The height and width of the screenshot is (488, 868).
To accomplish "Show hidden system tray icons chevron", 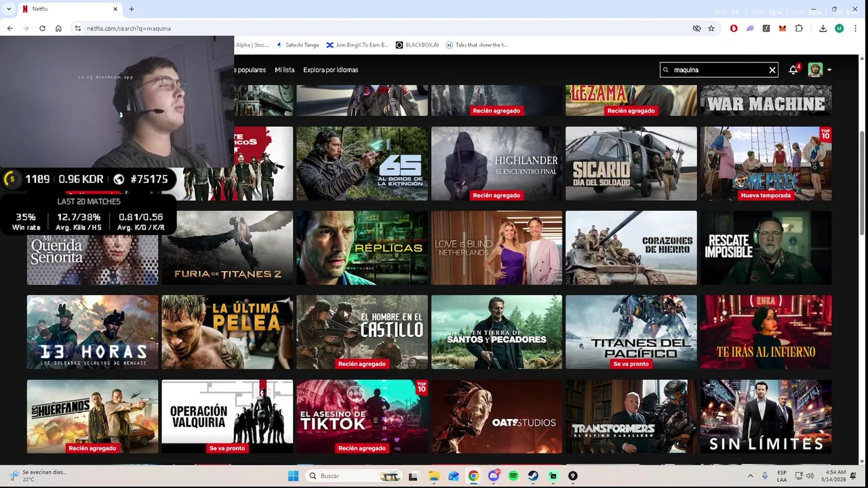I will click(x=750, y=476).
